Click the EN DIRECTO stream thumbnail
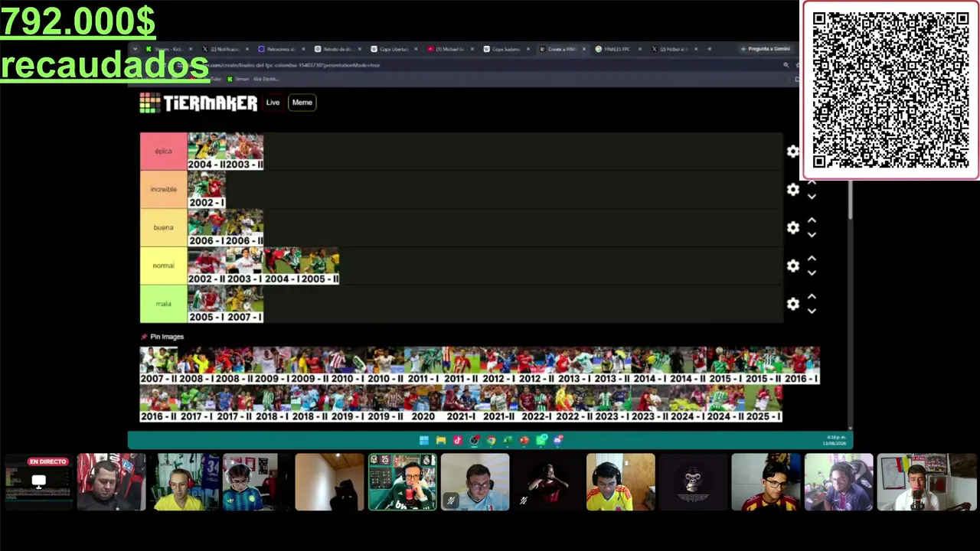980x551 pixels. pyautogui.click(x=38, y=482)
